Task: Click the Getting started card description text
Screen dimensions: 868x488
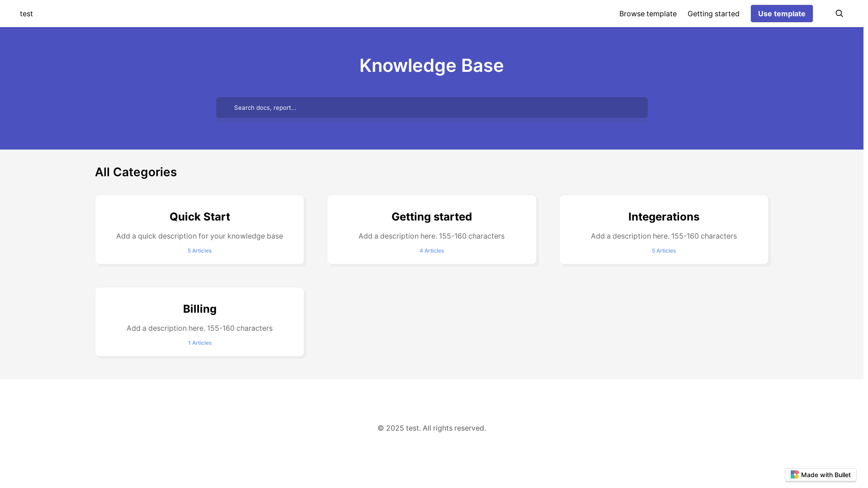Action: click(x=431, y=236)
